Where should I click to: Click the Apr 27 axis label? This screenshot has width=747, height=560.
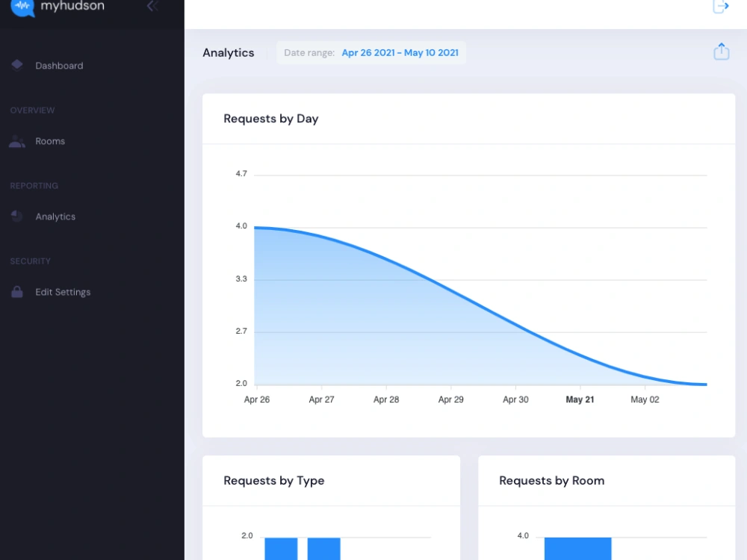tap(321, 399)
